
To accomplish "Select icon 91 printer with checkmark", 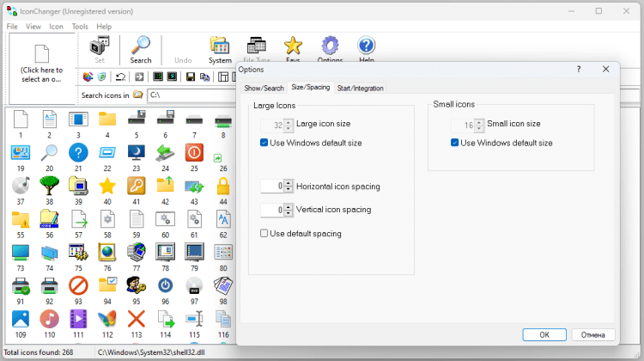I will pos(21,285).
